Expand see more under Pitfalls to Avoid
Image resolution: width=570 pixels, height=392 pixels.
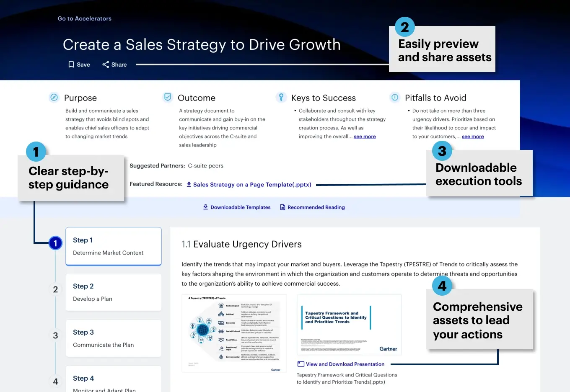click(x=473, y=136)
